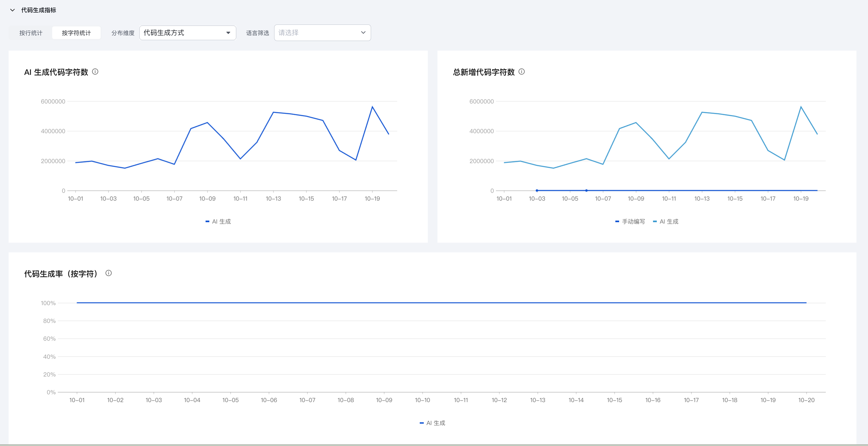
Task: Toggle AI 生成 legend in 代码生成率 chart
Action: click(x=432, y=423)
